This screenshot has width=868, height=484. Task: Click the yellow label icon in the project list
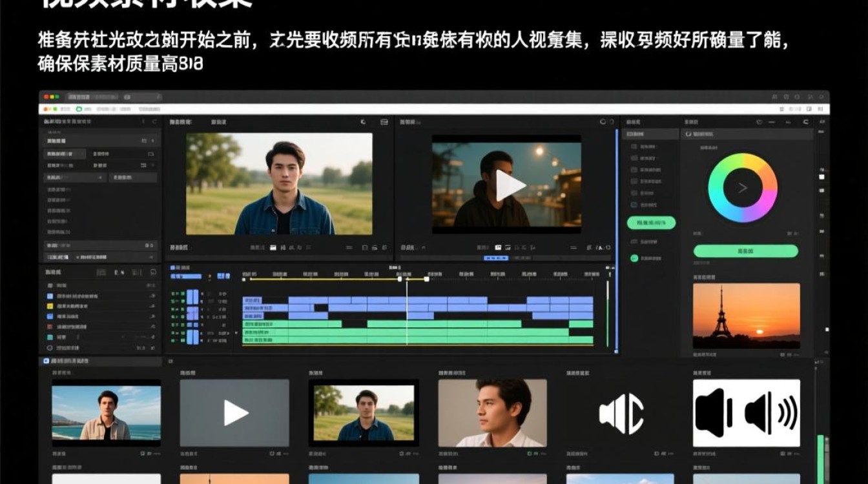coord(50,307)
